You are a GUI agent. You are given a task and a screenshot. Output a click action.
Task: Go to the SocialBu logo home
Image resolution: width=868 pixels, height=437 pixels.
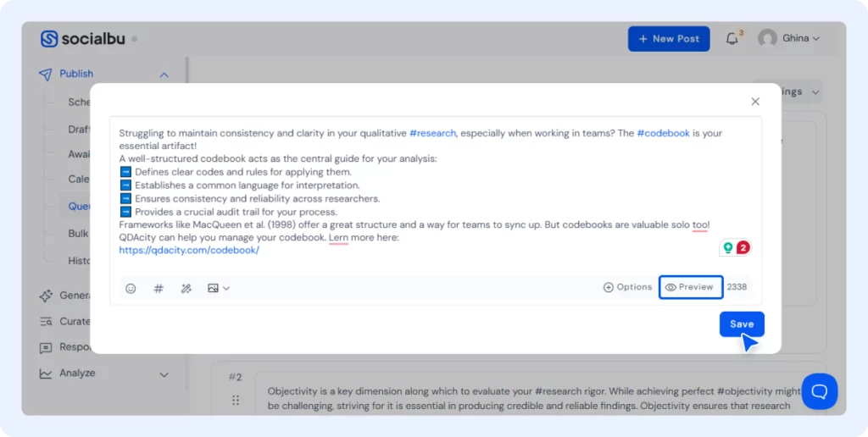point(82,39)
